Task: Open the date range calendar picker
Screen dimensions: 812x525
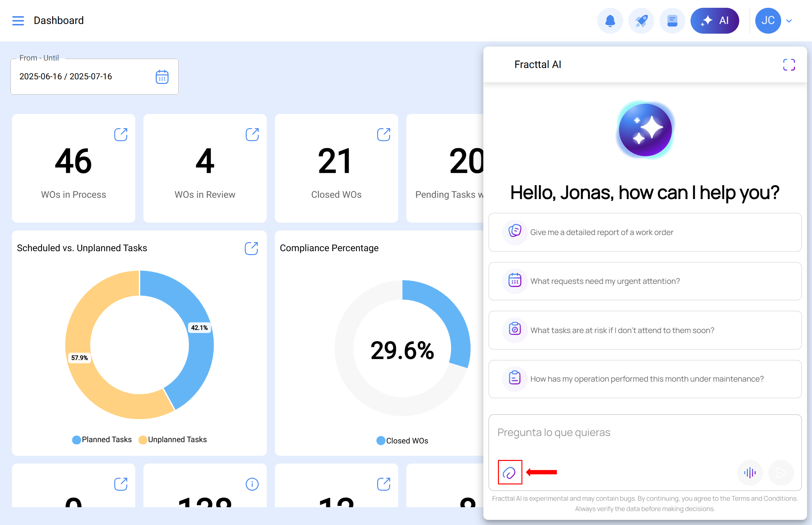Action: point(162,77)
